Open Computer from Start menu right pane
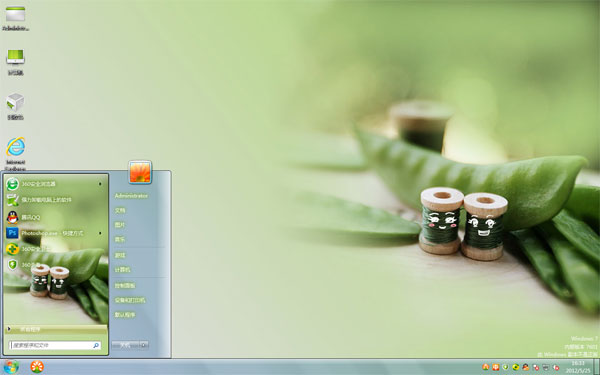Image resolution: width=600 pixels, height=375 pixels. pyautogui.click(x=122, y=270)
